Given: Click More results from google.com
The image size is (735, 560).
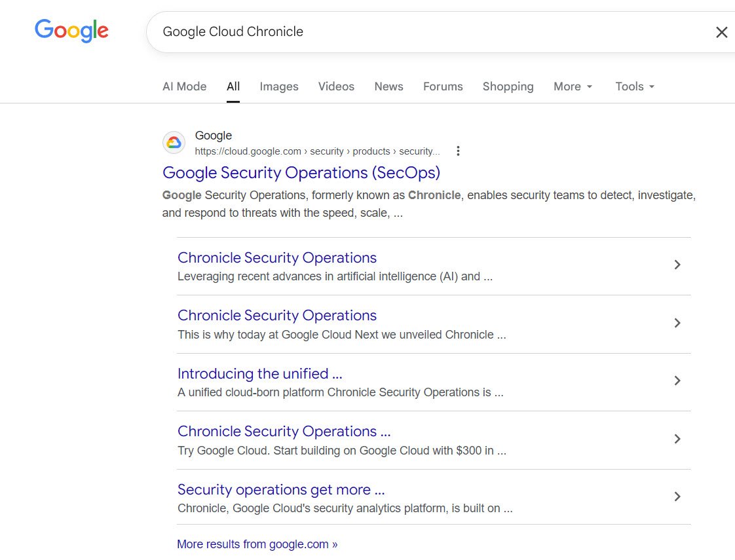Looking at the screenshot, I should tap(257, 544).
